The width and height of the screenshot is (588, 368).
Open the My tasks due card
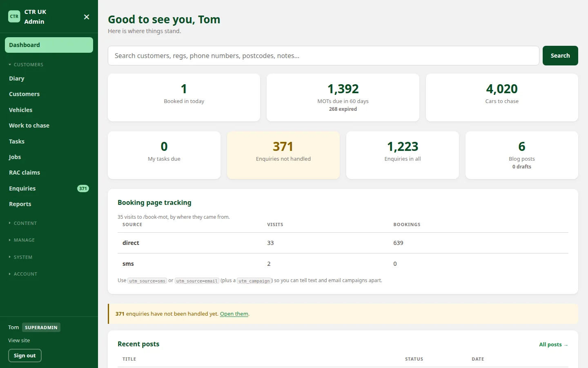(x=164, y=155)
